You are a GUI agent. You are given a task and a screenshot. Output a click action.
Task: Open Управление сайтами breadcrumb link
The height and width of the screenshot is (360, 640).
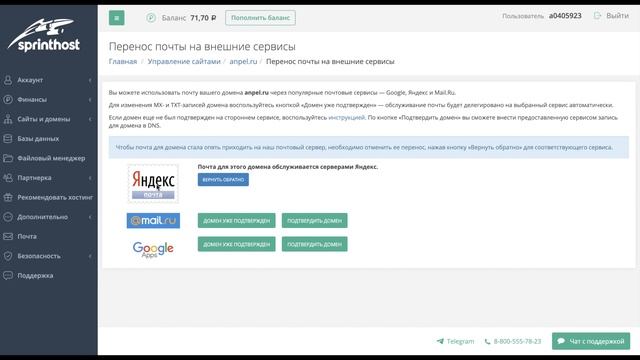tap(184, 62)
